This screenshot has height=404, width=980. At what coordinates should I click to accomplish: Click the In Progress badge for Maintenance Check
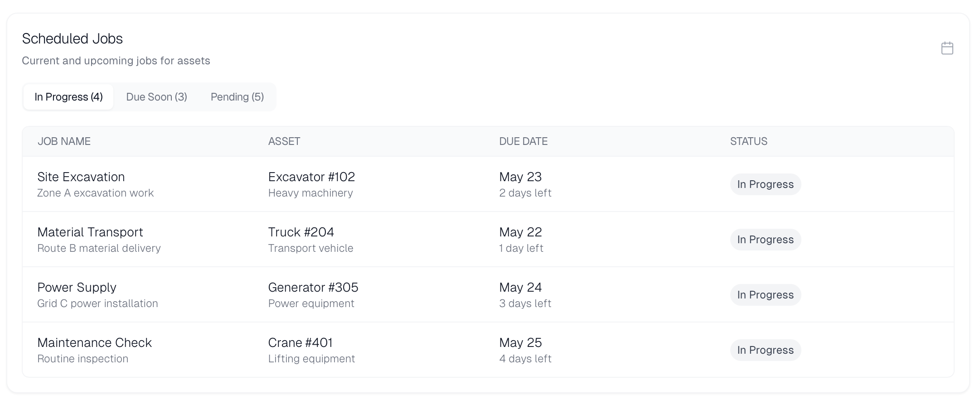(766, 350)
